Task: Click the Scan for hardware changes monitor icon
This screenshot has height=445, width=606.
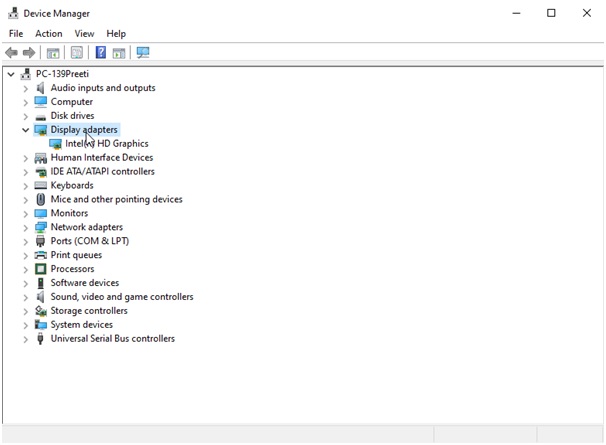Action: tap(143, 53)
